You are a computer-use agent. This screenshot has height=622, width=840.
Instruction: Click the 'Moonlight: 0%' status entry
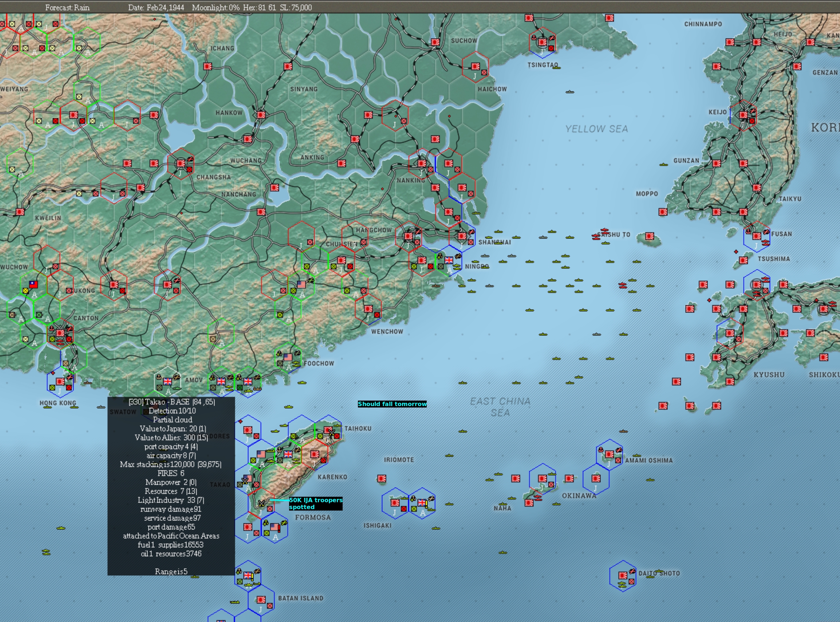216,8
